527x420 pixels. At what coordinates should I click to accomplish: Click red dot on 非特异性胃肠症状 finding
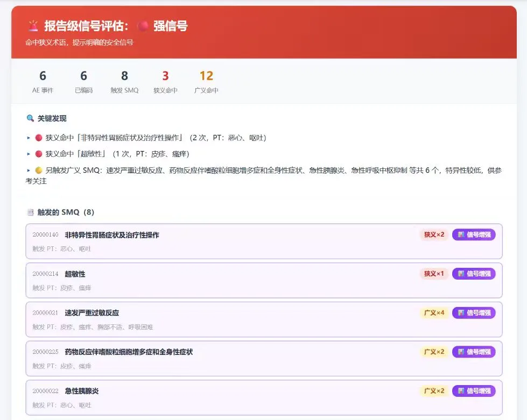[x=39, y=138]
